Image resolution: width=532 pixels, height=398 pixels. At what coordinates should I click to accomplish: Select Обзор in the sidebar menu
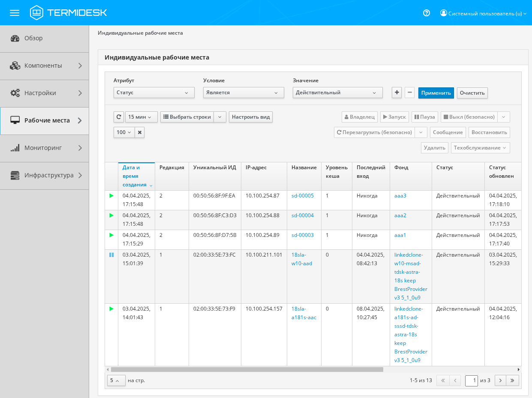[45, 38]
